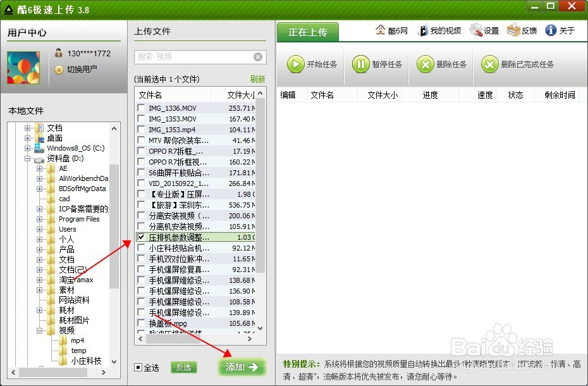
Task: Click the 反选 invert selection button
Action: (x=184, y=367)
